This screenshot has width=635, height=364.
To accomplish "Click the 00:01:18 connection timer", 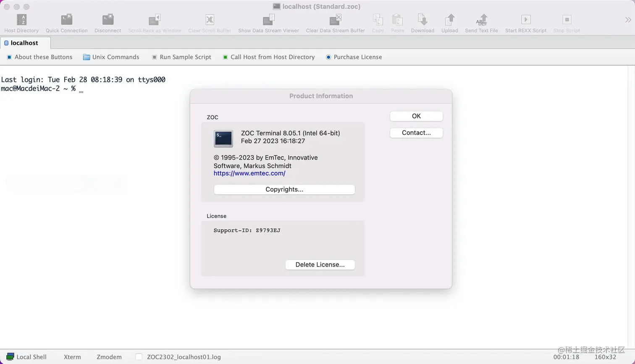I will [x=566, y=357].
